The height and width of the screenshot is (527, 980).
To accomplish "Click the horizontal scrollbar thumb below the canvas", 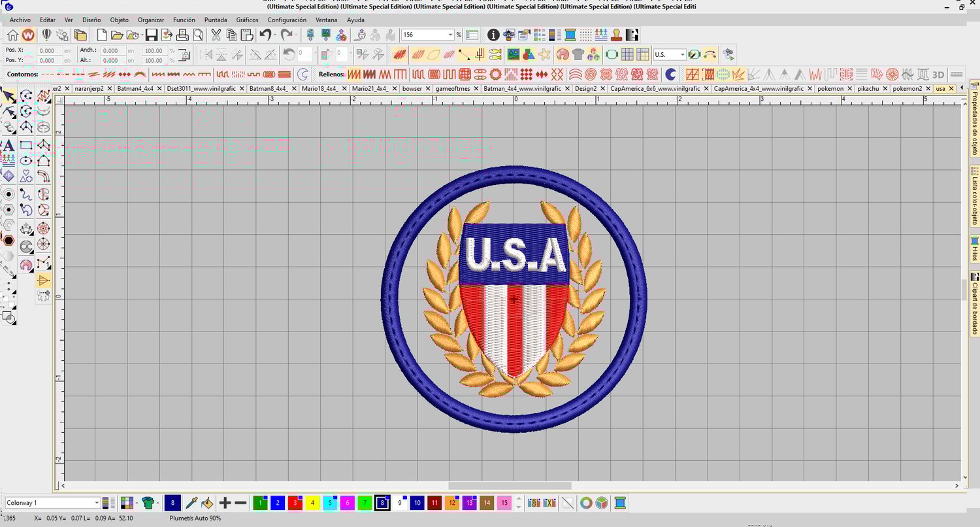I will [x=510, y=486].
